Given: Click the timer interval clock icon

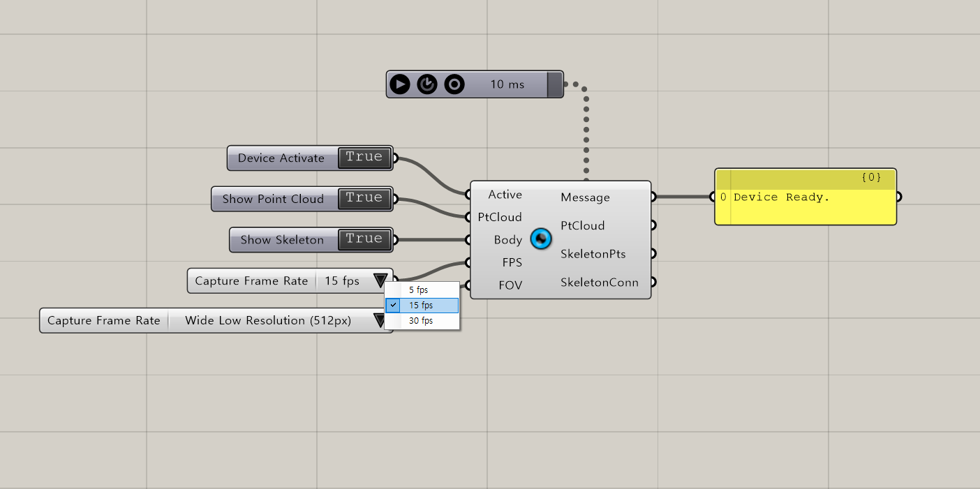Looking at the screenshot, I should (426, 84).
